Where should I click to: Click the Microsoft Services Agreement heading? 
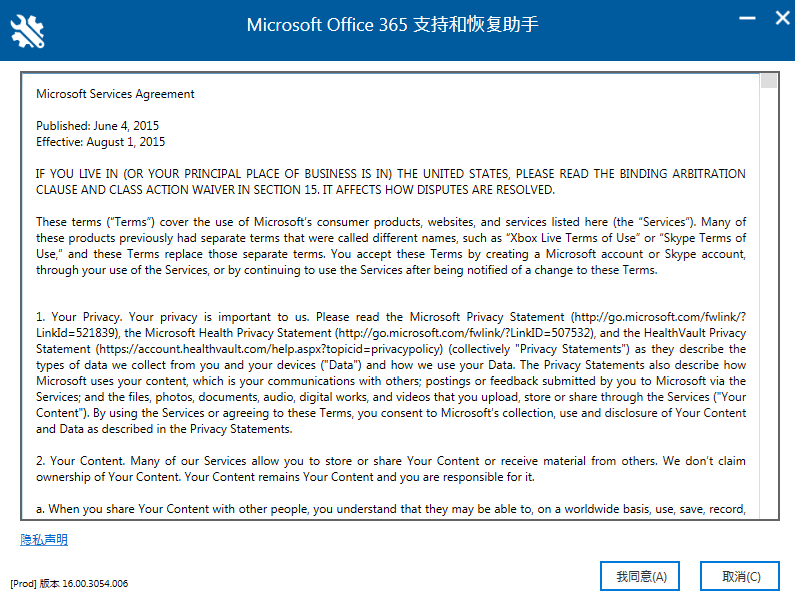(x=115, y=94)
